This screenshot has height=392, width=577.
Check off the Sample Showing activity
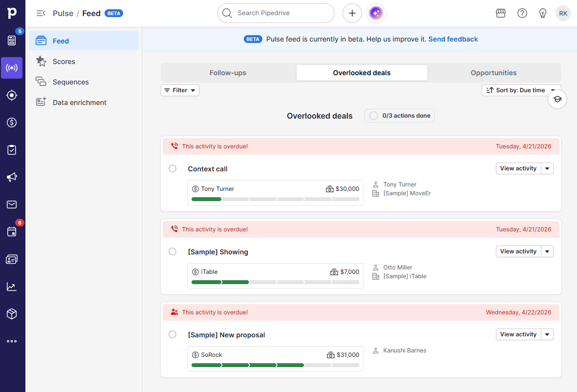(172, 251)
